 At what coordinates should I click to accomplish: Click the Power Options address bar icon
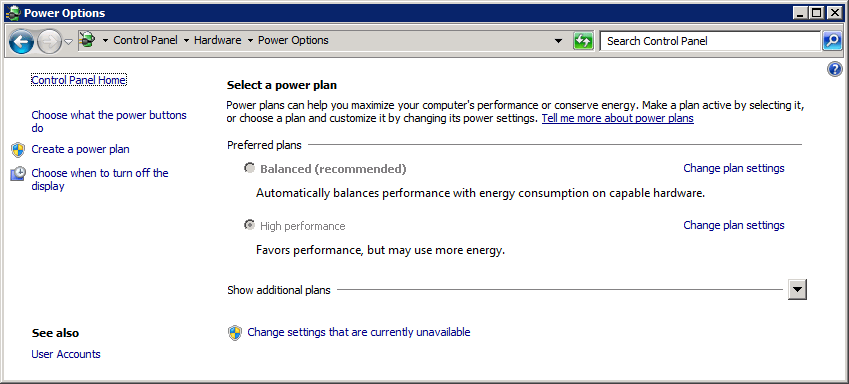87,40
